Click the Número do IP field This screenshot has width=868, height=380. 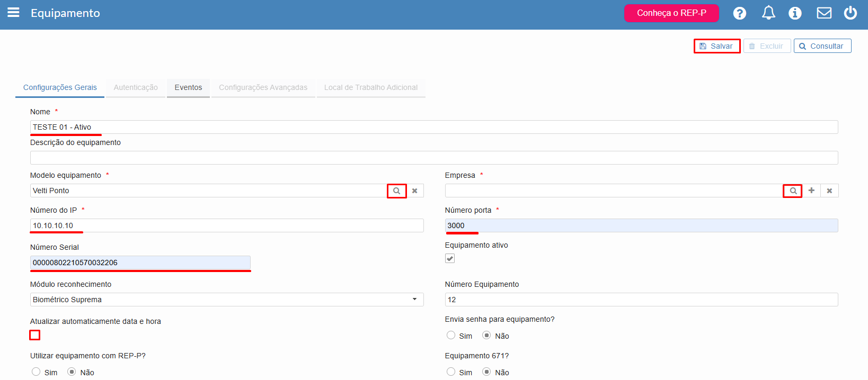(x=227, y=225)
